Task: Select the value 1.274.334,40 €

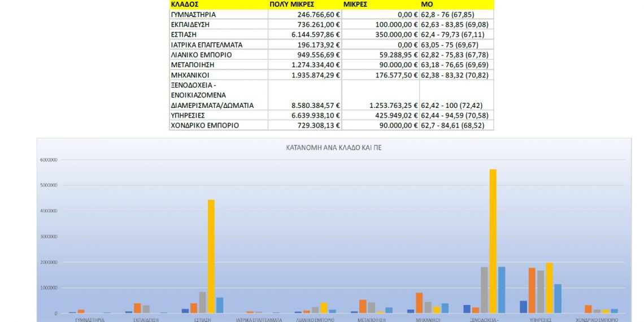Action: (317, 65)
